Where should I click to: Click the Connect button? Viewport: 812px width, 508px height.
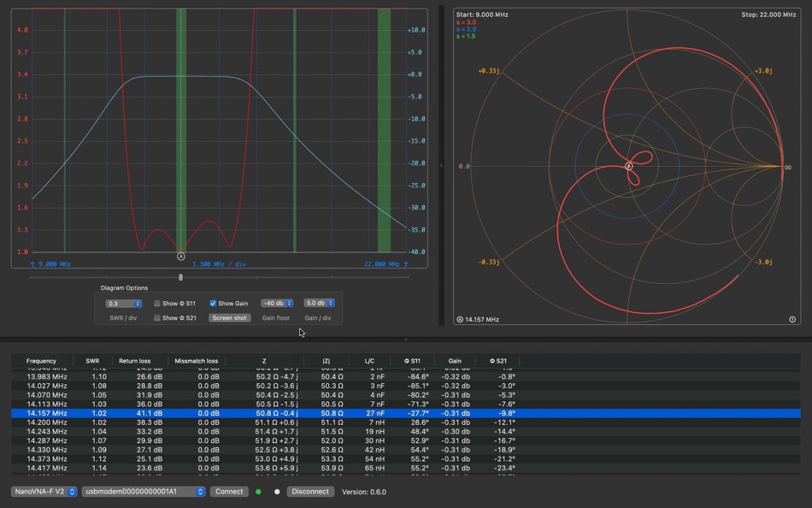coord(229,492)
